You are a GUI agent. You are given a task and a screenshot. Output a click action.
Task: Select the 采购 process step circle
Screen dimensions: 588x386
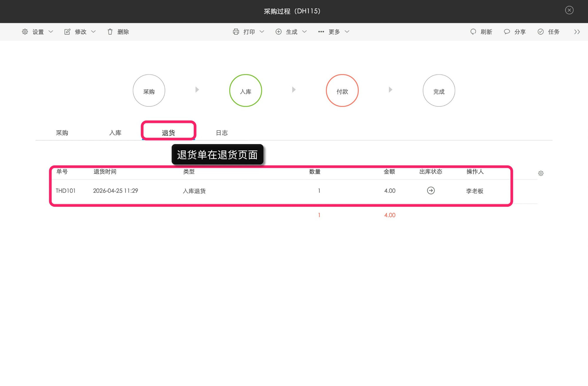click(149, 91)
